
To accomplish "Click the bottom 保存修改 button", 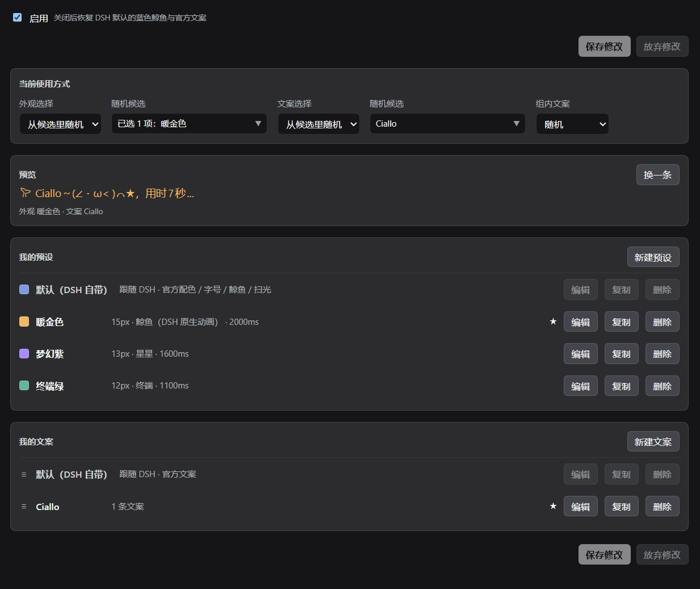I will click(x=604, y=555).
